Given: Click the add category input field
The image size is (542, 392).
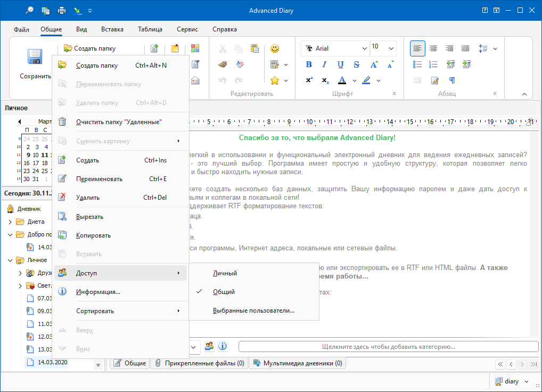Looking at the screenshot, I should (389, 346).
